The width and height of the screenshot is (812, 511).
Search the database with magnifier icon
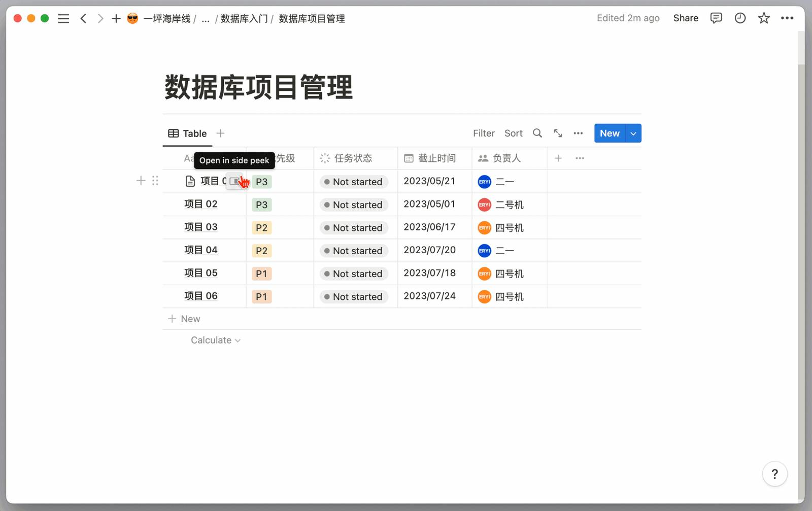(537, 133)
